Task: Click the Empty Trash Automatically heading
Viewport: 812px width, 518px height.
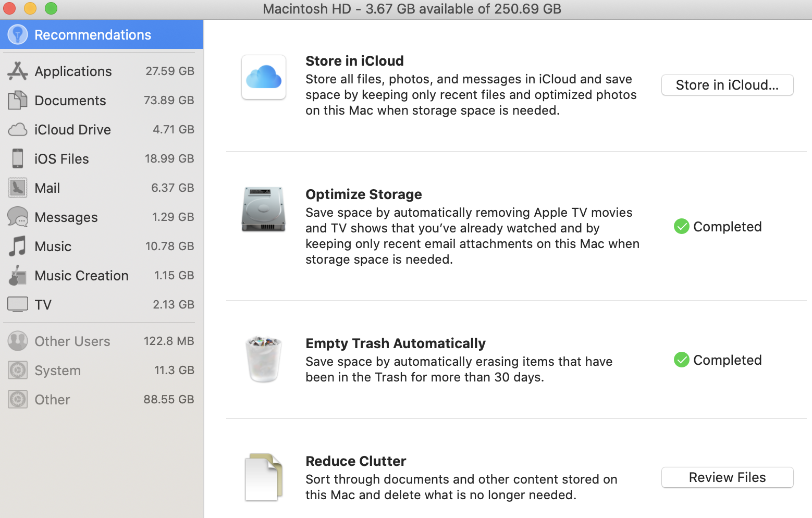Action: 396,343
